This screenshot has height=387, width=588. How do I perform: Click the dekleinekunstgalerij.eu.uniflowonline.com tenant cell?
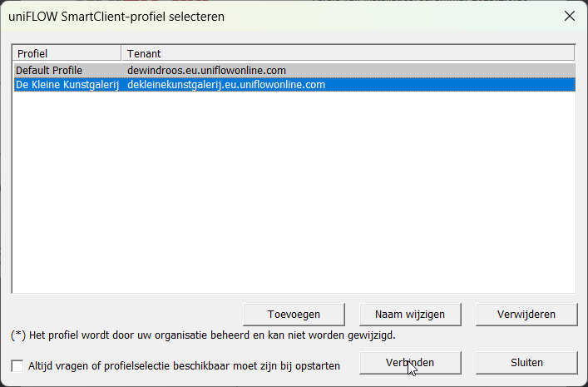[x=225, y=85]
